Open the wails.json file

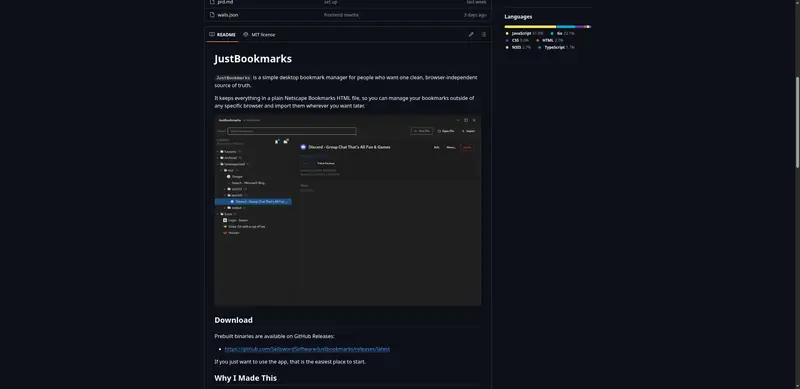(228, 15)
